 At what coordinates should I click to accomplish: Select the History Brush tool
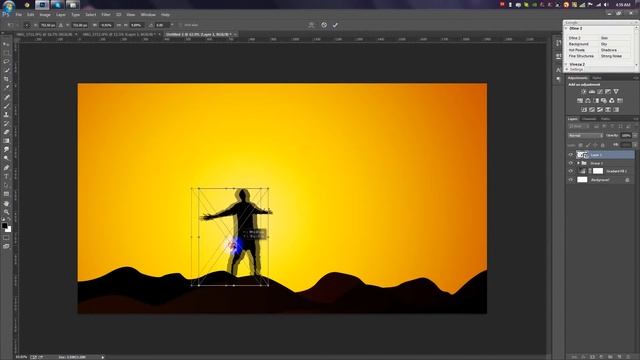[6, 123]
